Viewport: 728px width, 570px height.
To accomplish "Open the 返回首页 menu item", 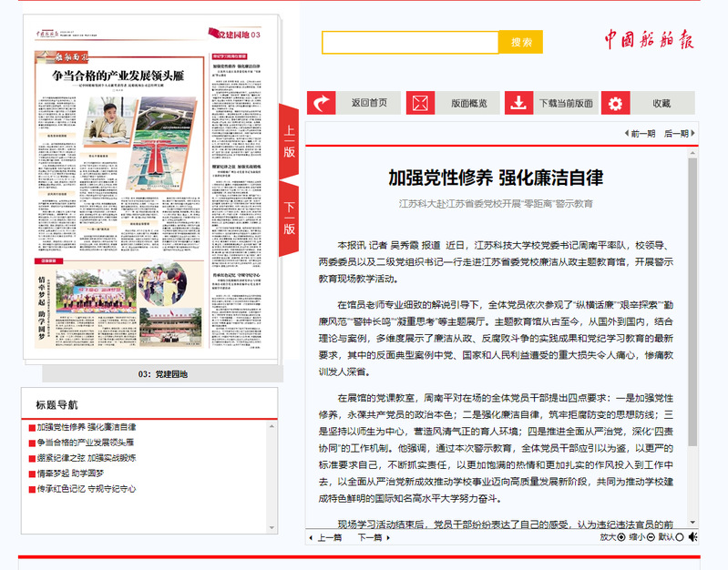I will click(369, 104).
